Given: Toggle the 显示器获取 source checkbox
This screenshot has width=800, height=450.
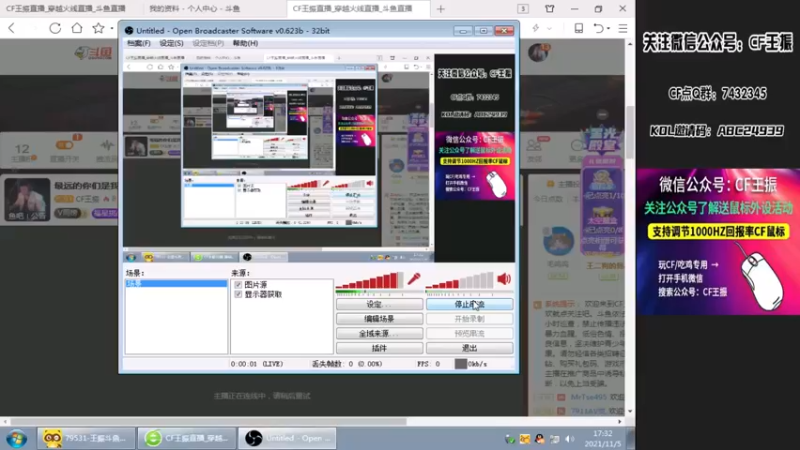Looking at the screenshot, I should 238,294.
